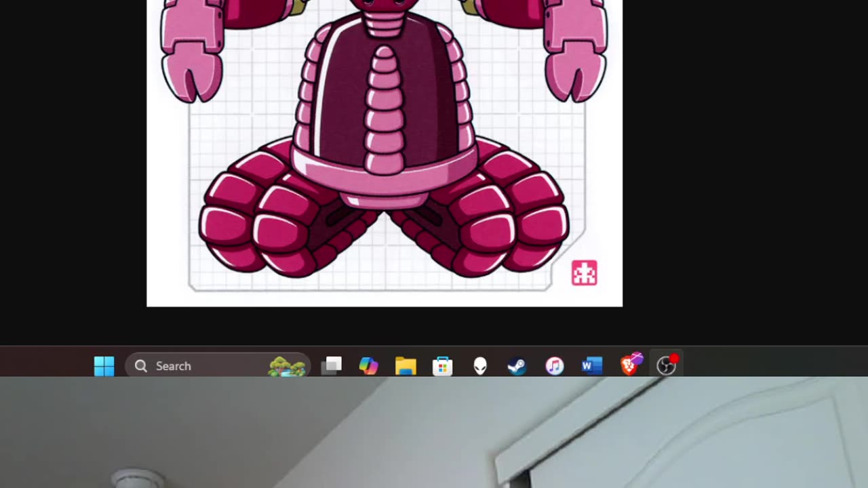This screenshot has width=868, height=488.
Task: Open the Windows Start menu
Action: click(x=104, y=366)
